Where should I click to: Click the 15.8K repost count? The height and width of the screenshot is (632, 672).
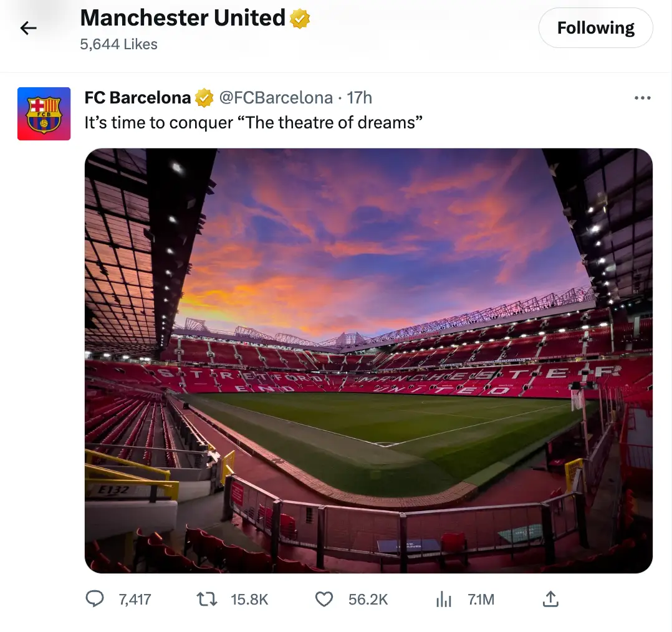[249, 599]
